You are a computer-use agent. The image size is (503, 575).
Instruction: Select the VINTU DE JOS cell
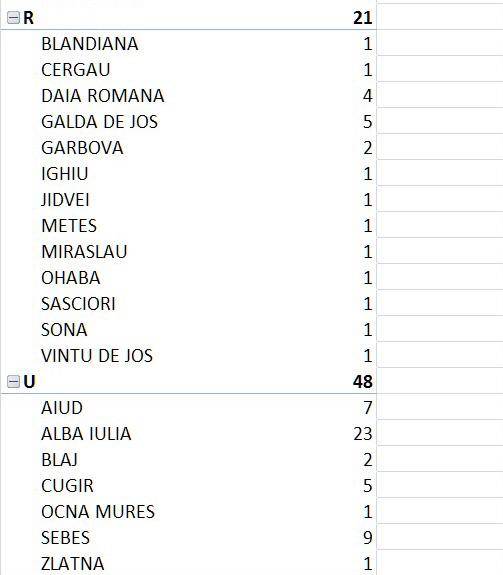[x=97, y=356]
